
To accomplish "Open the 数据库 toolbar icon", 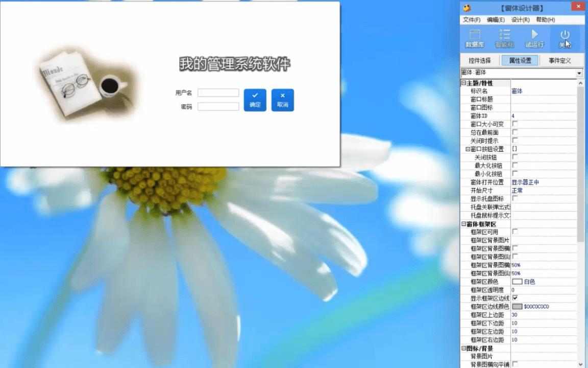I will click(475, 39).
